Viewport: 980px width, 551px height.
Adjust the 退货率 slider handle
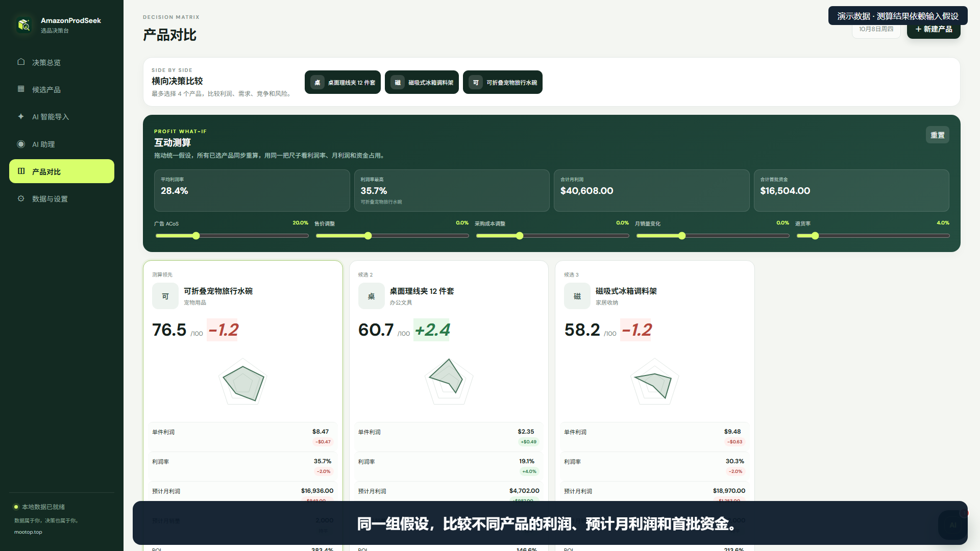click(x=815, y=236)
